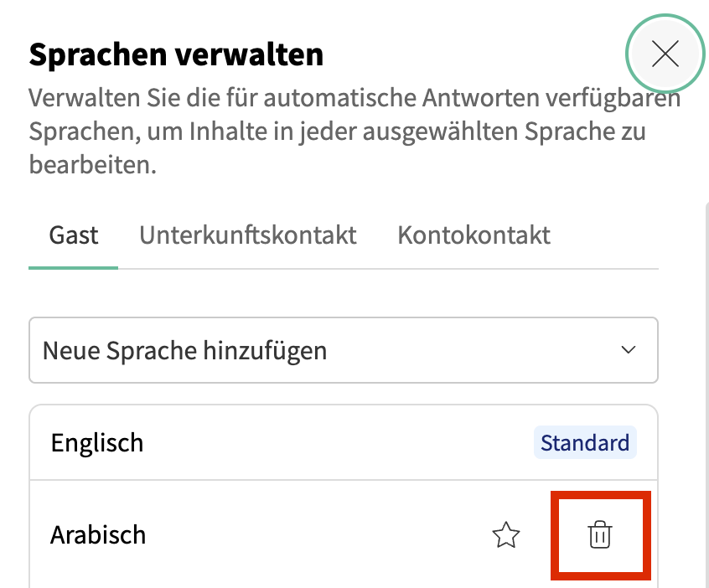Click empty space between Arabisch and star
This screenshot has height=588, width=709.
tap(318, 534)
